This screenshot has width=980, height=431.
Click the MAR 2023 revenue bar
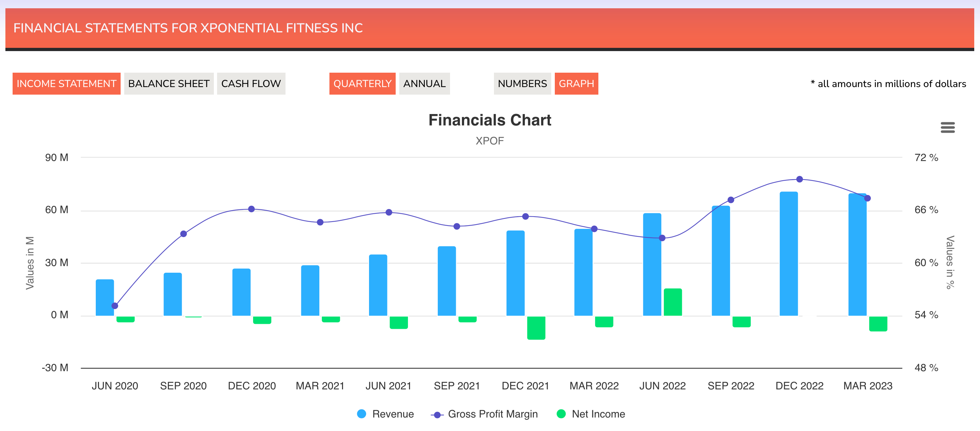(x=857, y=255)
